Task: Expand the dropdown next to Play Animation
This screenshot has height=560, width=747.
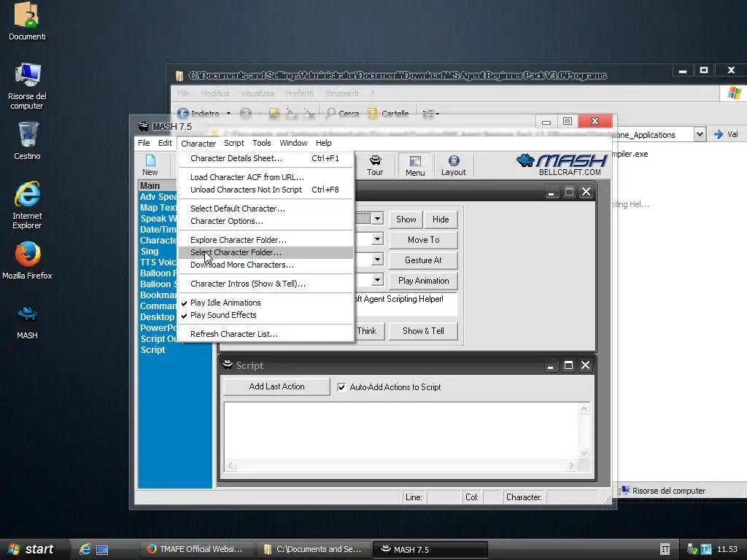Action: click(x=377, y=280)
